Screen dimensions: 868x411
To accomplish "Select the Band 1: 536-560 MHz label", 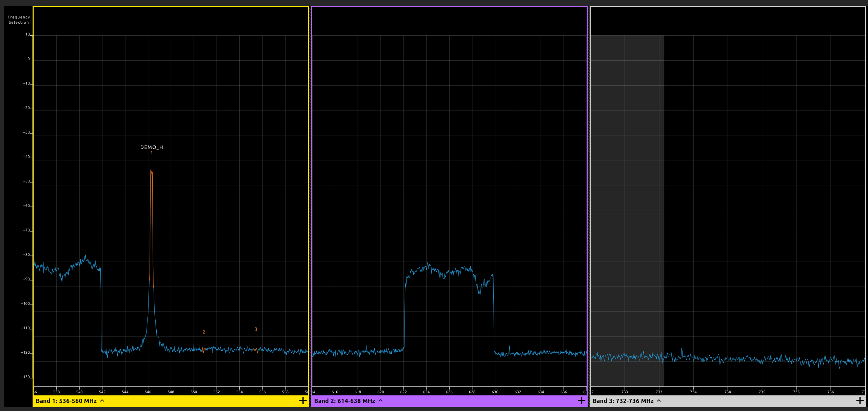I will click(x=66, y=401).
